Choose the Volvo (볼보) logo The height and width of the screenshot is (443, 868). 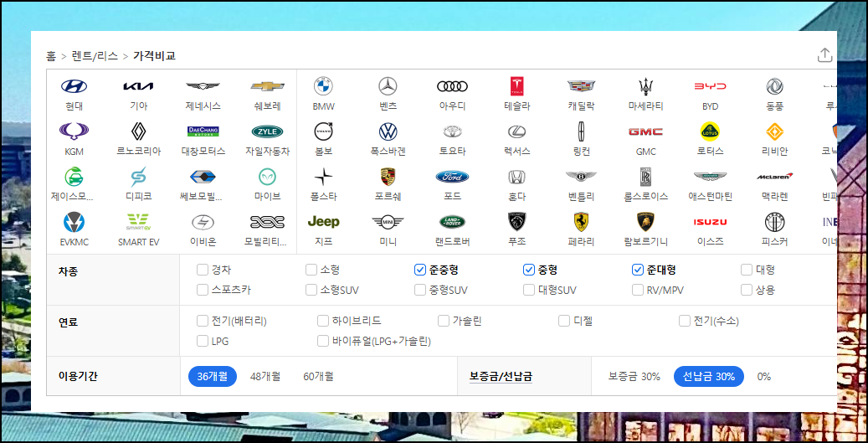coord(323,131)
